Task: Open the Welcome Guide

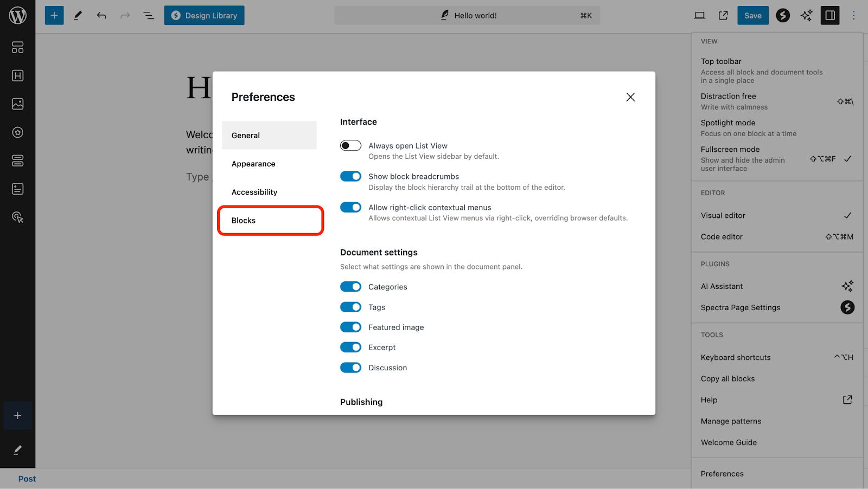Action: (777, 442)
